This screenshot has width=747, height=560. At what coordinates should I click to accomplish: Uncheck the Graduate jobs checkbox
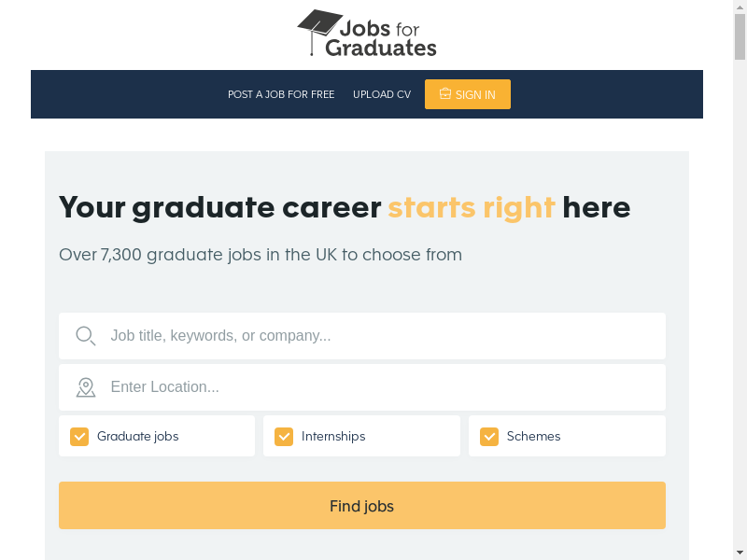79,436
